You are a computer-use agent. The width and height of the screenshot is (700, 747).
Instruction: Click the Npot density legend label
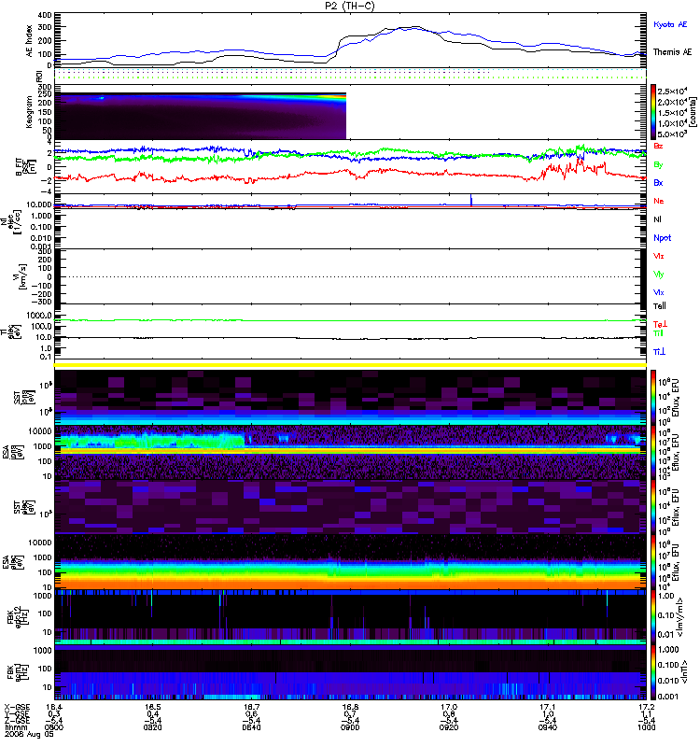click(662, 238)
